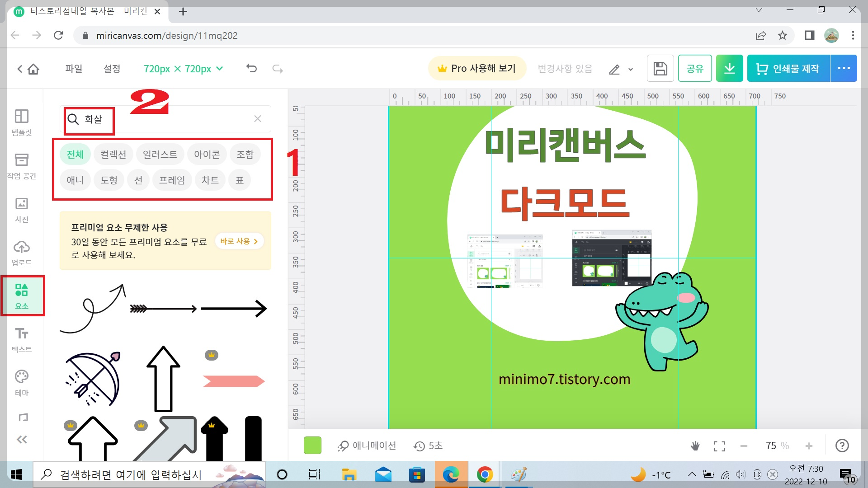Open the 애니메이션 animation settings

[367, 446]
